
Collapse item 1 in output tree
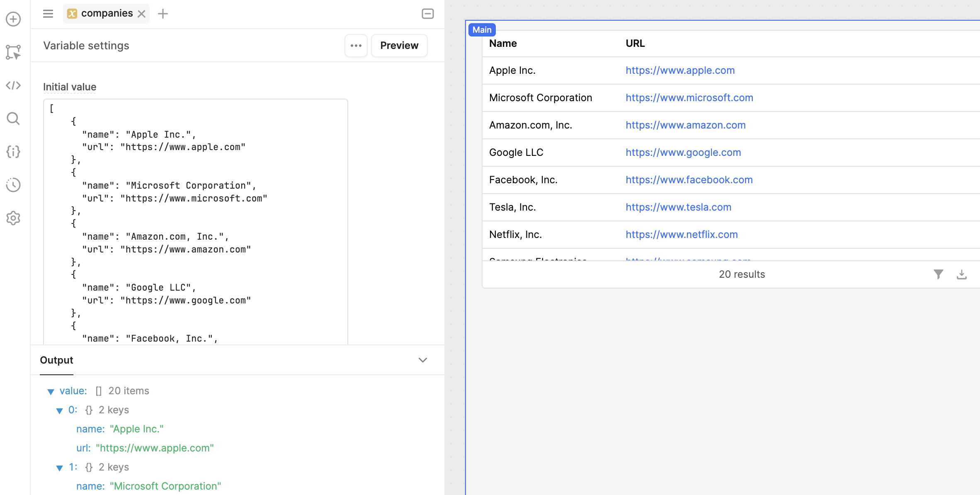pos(59,468)
